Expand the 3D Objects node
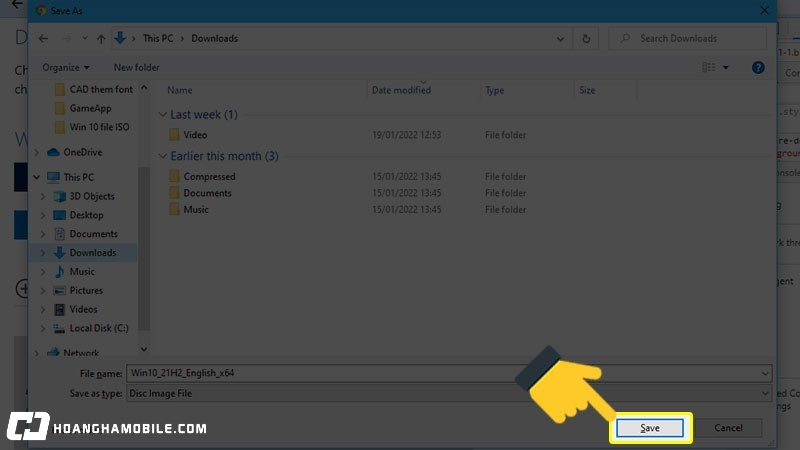Screen dimensions: 800x450 pos(43,196)
